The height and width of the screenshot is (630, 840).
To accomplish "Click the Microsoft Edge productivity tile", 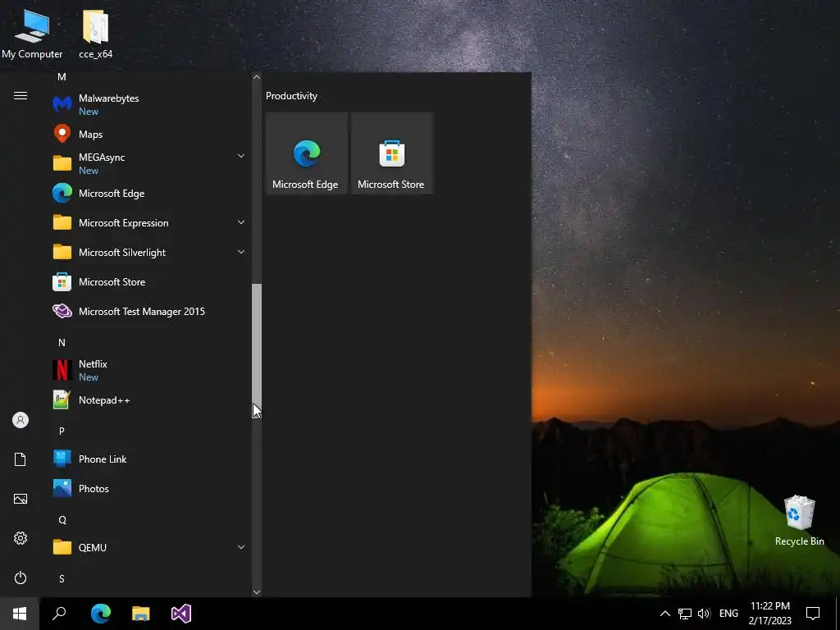I will click(x=307, y=153).
